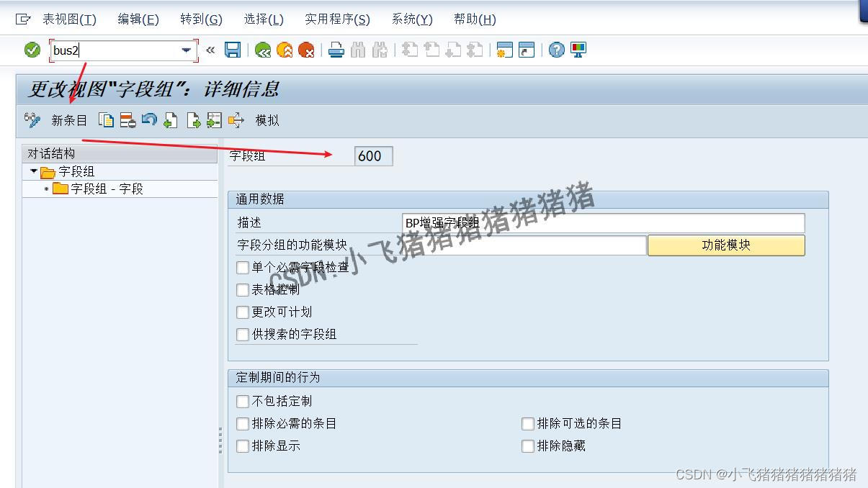The image size is (868, 488).
Task: Click the Delete entry icon
Action: (x=127, y=120)
